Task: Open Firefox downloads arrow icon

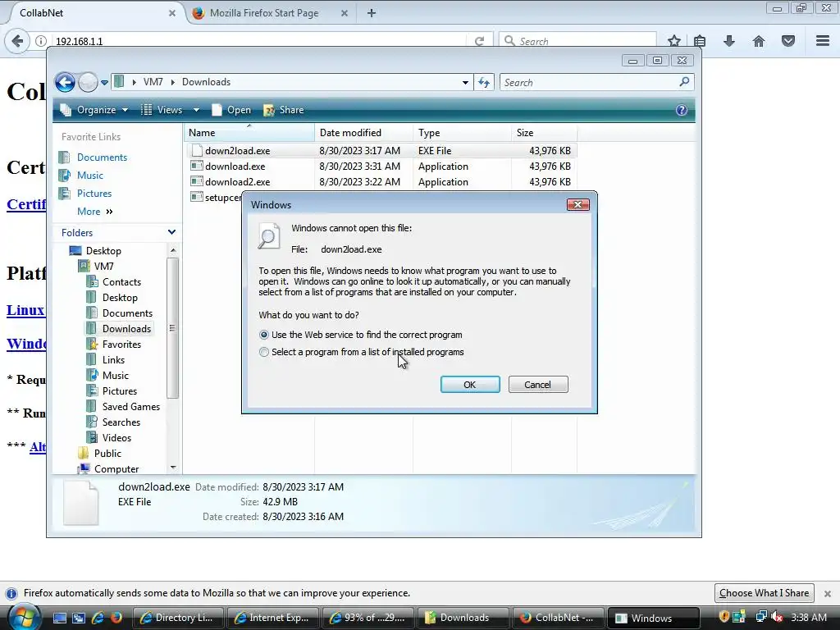Action: click(729, 41)
